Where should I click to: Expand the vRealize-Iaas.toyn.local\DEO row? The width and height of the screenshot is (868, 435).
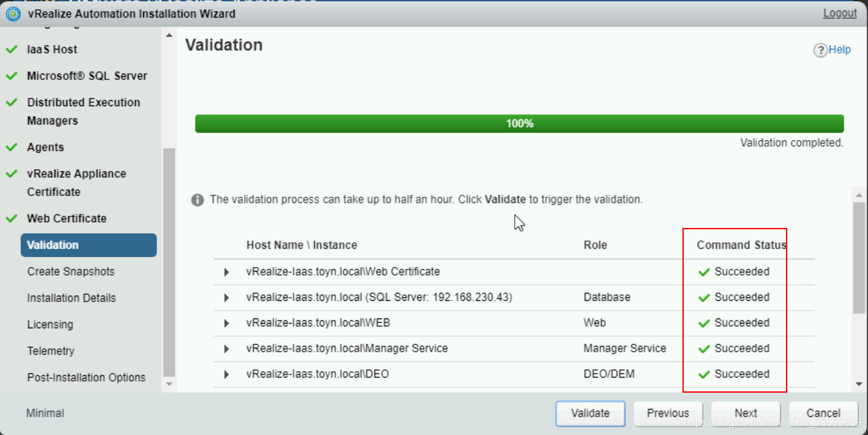point(227,374)
